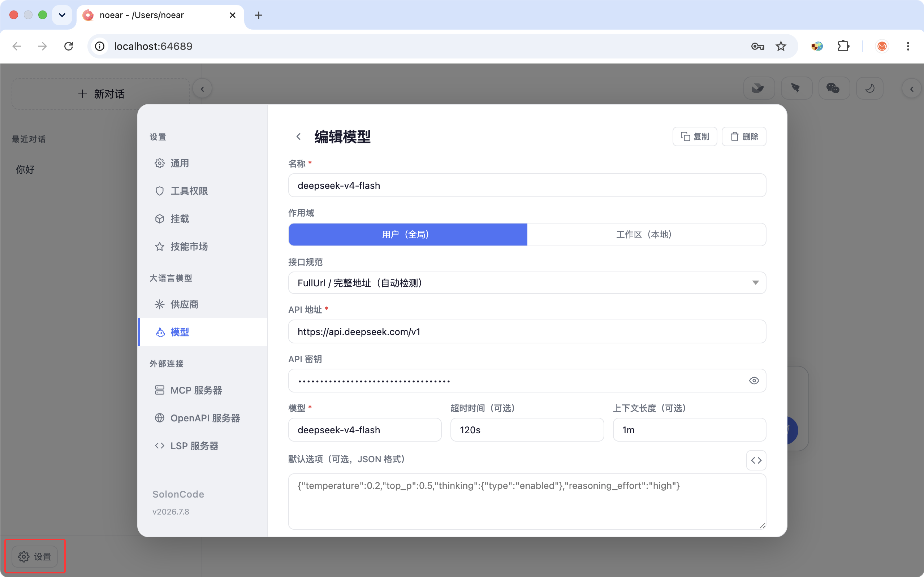Go forward in browser history

[43, 46]
